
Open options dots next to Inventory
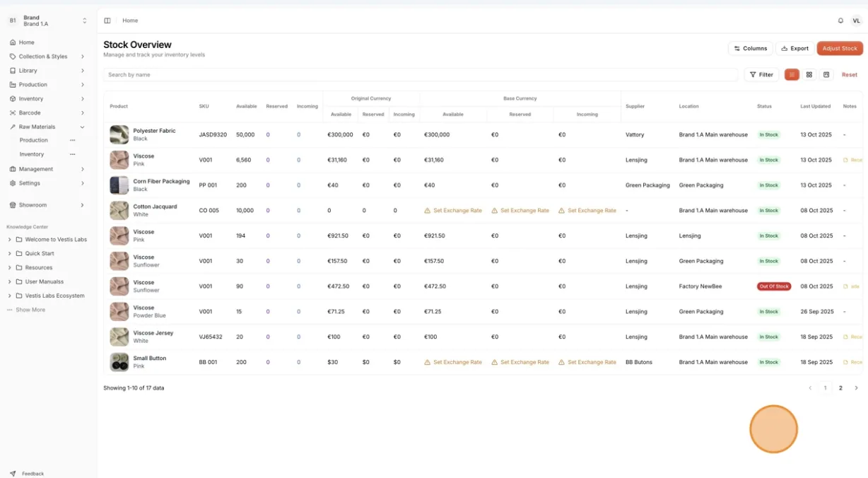coord(72,154)
